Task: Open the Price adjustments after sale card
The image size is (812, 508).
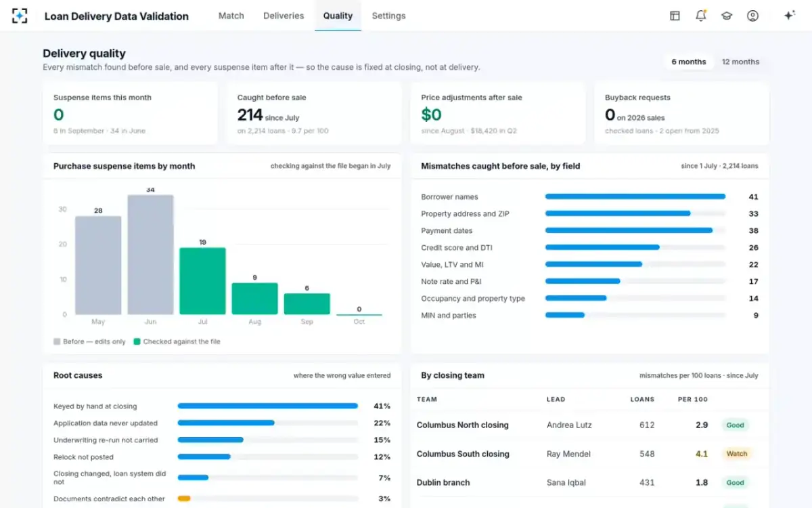Action: [498, 114]
